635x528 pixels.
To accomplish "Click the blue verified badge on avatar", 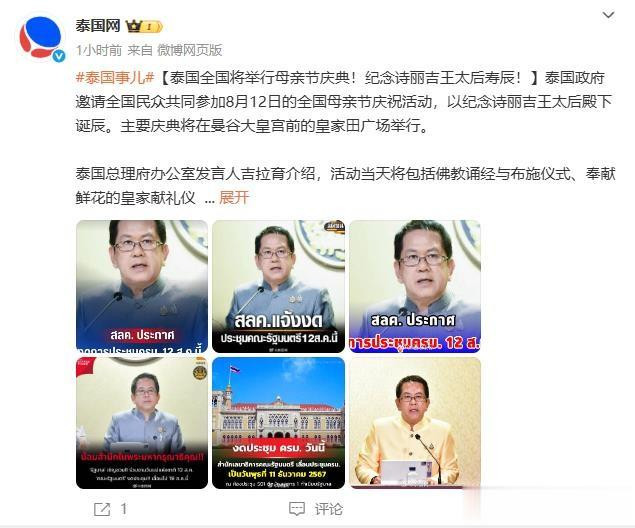I will tap(59, 56).
